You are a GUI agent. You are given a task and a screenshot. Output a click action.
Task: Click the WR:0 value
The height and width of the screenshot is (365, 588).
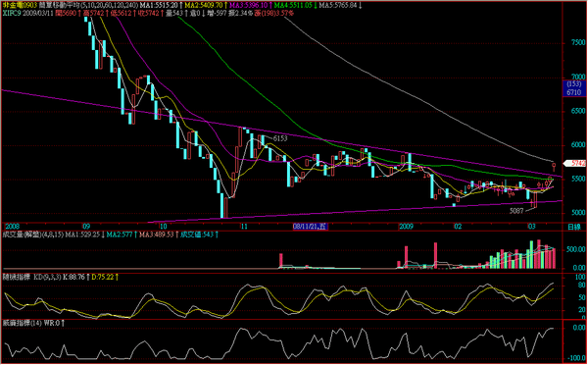tap(53, 323)
